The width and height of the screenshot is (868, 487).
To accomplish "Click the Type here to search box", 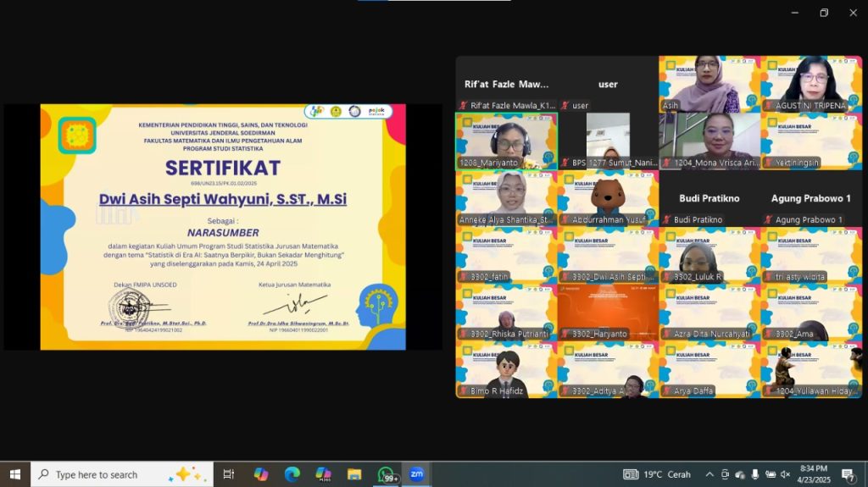I will point(122,474).
